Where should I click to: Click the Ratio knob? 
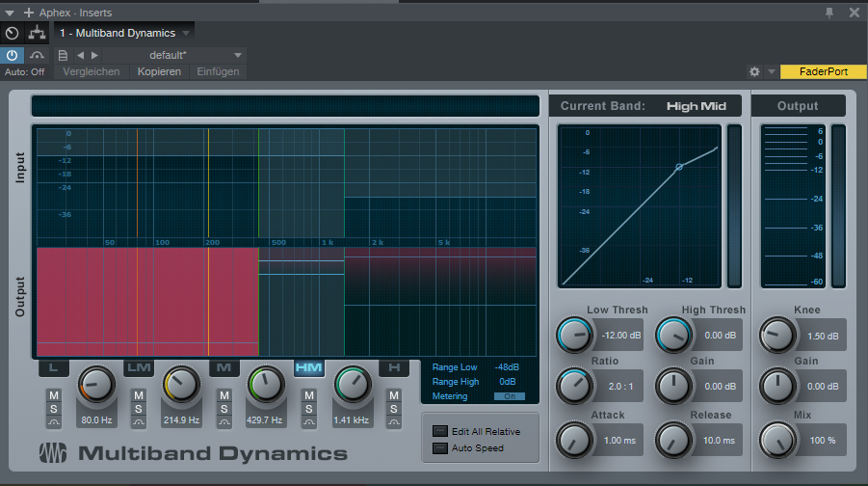pos(574,386)
